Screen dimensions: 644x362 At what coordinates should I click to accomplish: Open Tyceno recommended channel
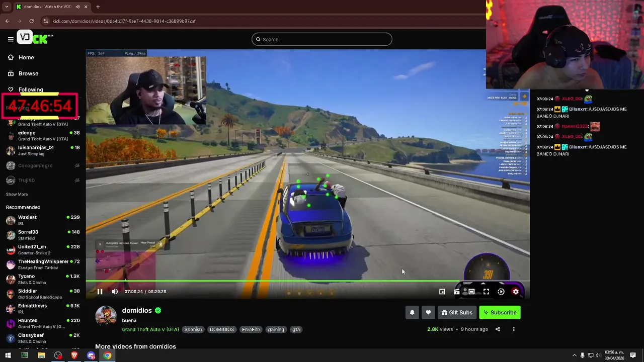(x=43, y=279)
